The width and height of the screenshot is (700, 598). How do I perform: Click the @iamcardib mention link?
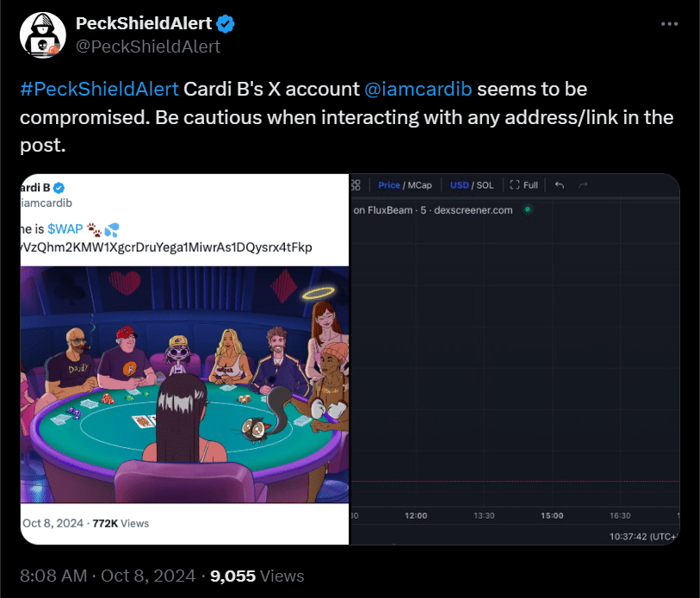click(419, 89)
